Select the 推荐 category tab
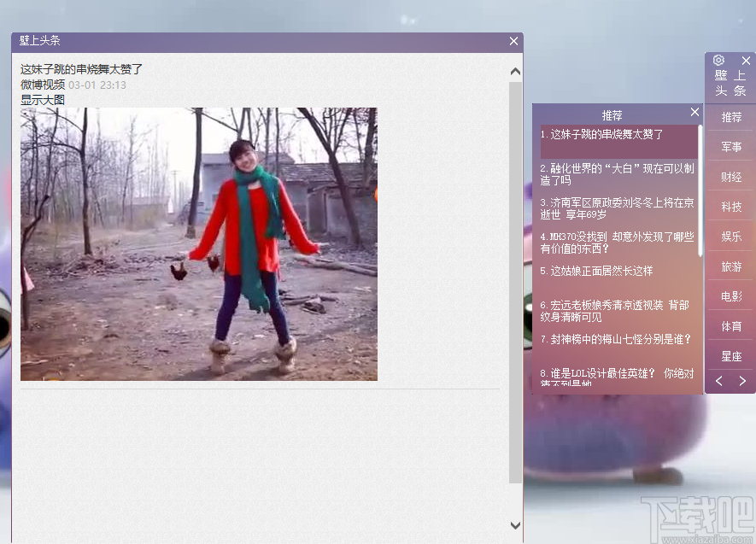The image size is (756, 544). 731,117
